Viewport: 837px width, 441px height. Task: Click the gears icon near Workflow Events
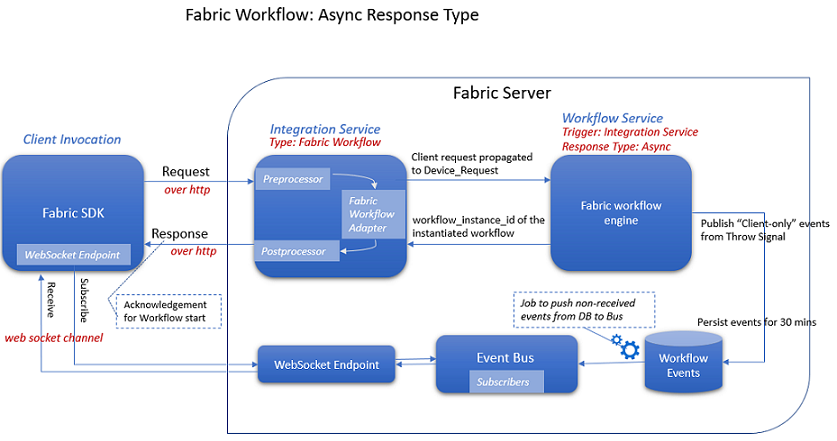(x=627, y=348)
